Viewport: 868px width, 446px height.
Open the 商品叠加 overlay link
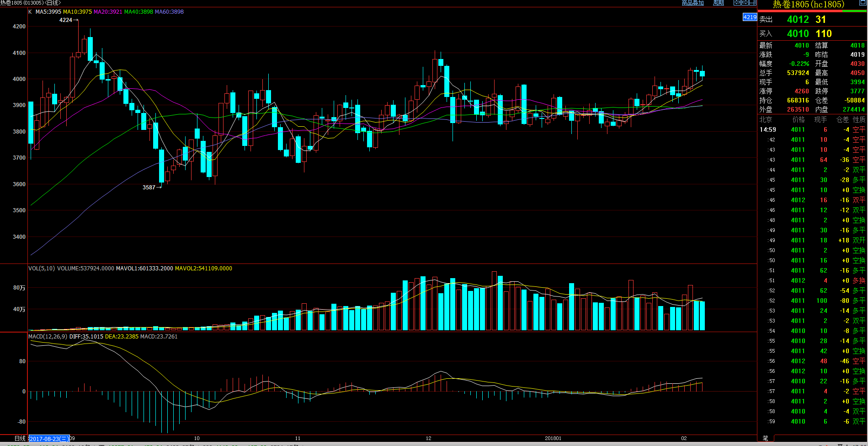[692, 3]
